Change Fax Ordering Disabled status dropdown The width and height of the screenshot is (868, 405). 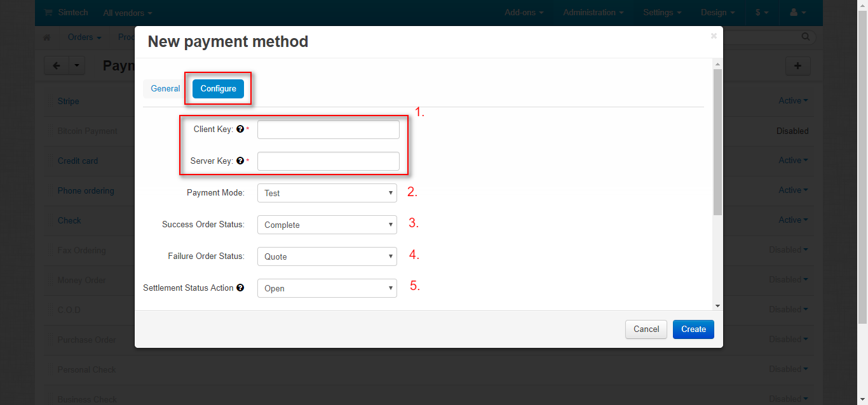click(789, 249)
